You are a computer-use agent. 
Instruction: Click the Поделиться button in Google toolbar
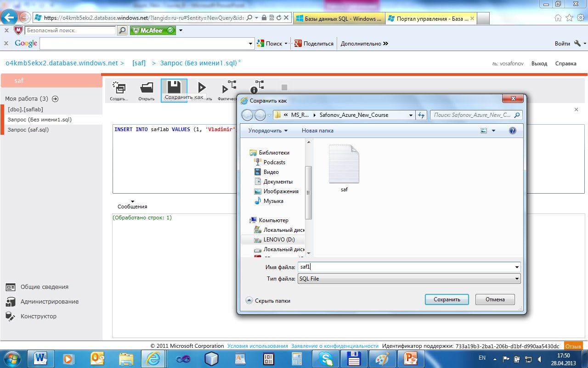[314, 44]
